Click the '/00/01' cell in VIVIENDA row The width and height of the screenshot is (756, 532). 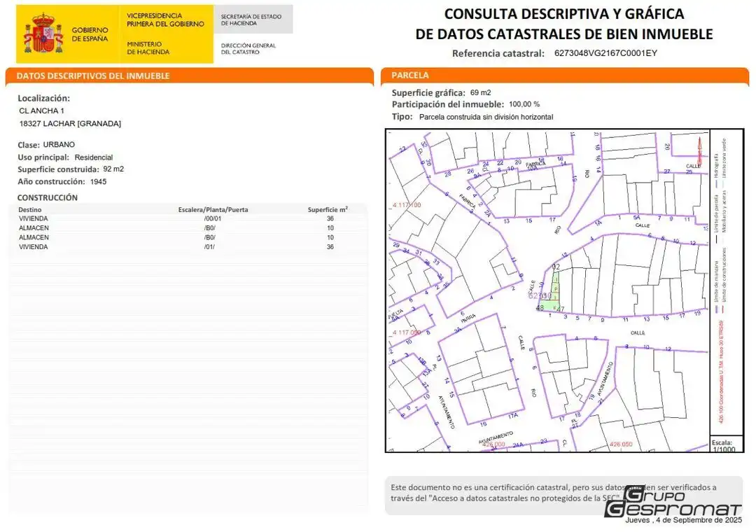pyautogui.click(x=213, y=218)
